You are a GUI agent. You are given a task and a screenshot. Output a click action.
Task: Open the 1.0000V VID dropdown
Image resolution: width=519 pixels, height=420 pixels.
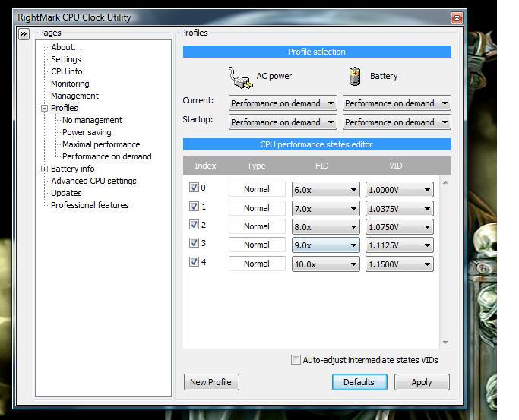(400, 190)
